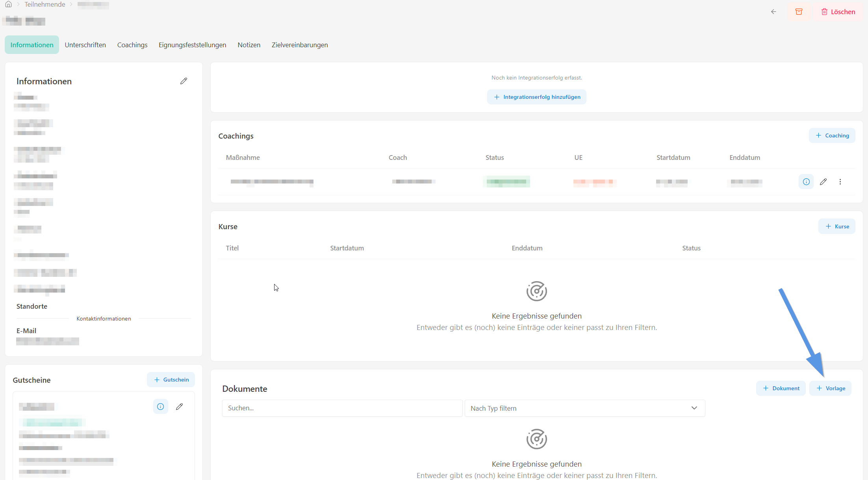
Task: Click the back arrow icon
Action: click(x=773, y=12)
